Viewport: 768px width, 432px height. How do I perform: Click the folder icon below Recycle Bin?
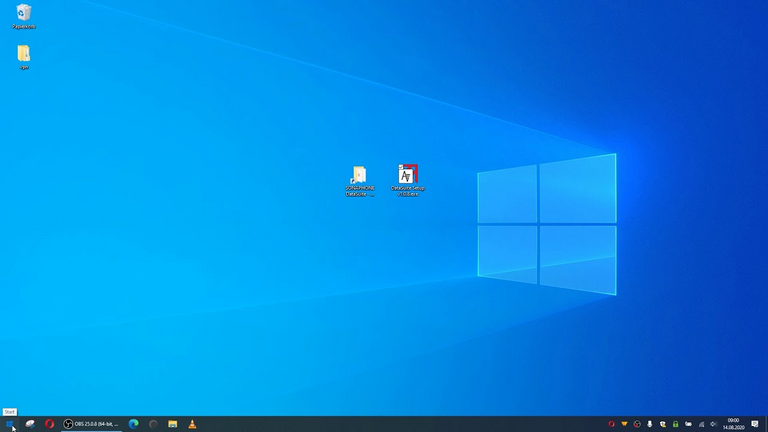point(23,54)
